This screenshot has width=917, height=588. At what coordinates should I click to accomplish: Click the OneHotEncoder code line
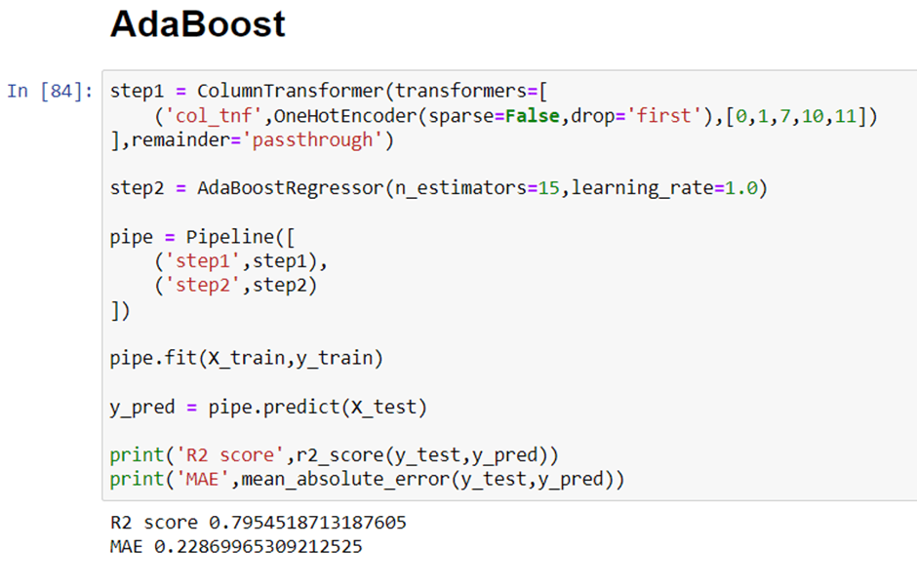point(516,116)
